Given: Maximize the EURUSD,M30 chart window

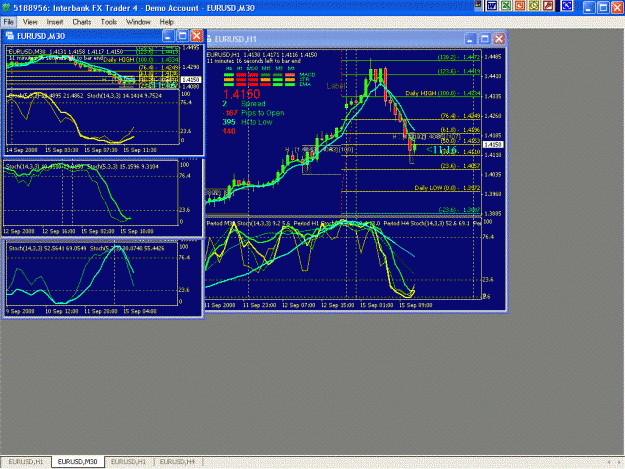Looking at the screenshot, I should [183, 36].
